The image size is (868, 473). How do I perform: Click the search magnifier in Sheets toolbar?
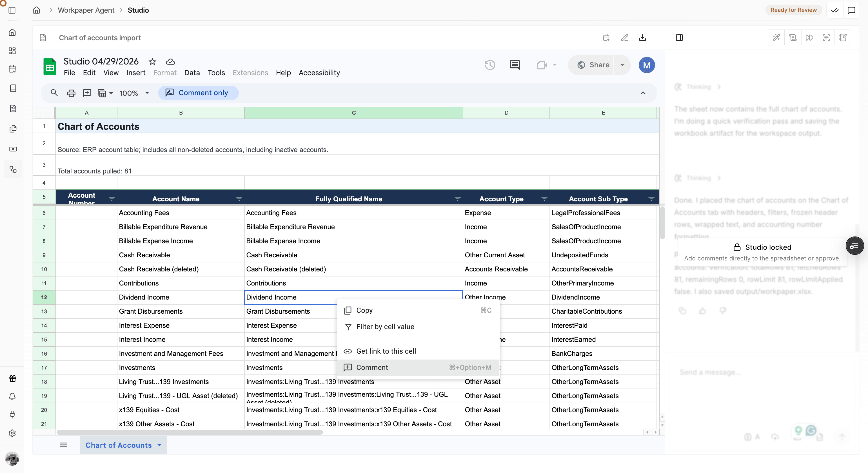(54, 93)
